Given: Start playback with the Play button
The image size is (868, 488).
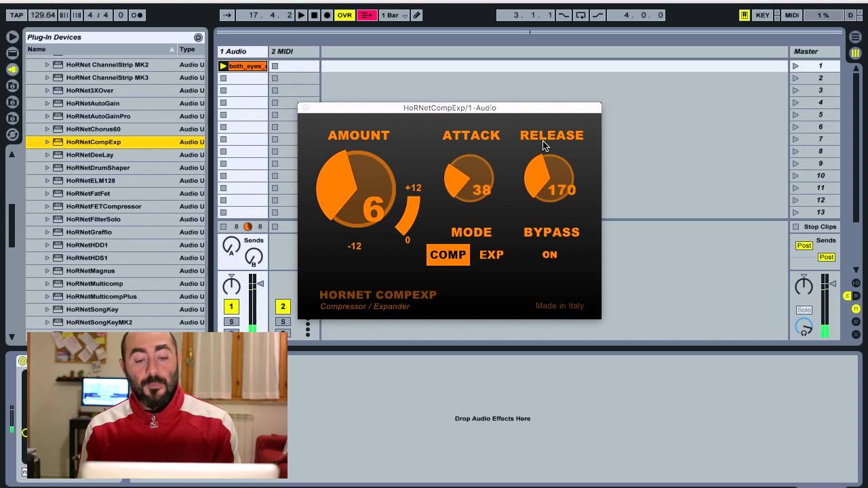Looking at the screenshot, I should (x=302, y=15).
